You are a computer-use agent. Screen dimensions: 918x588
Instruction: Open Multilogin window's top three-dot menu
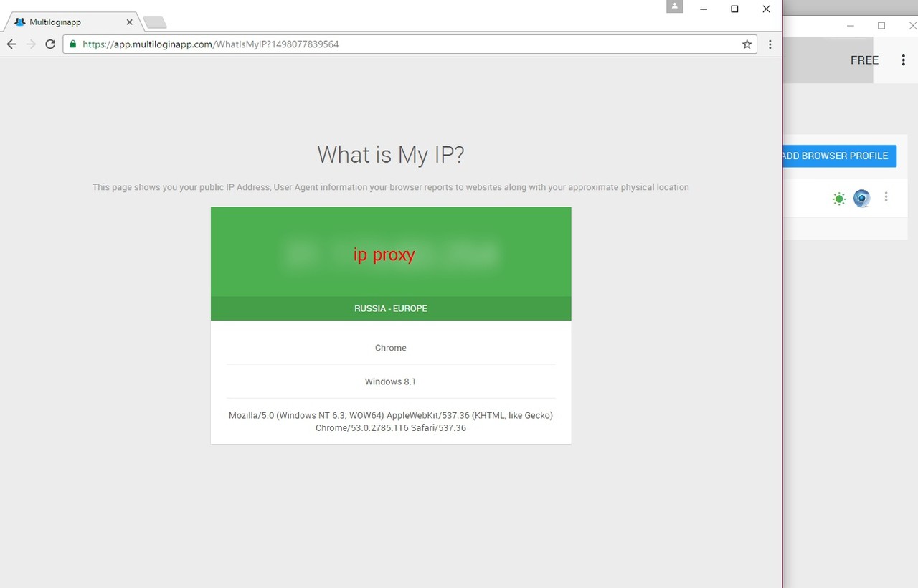coord(903,60)
